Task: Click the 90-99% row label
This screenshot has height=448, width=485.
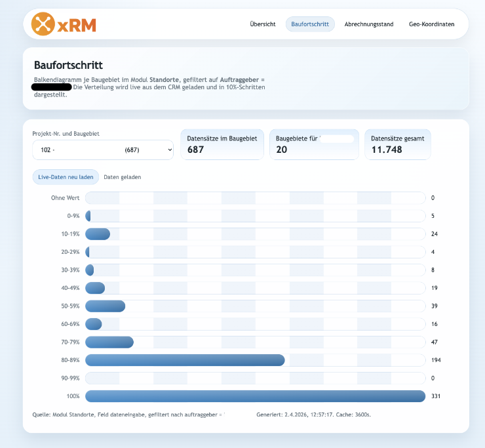Action: tap(70, 378)
